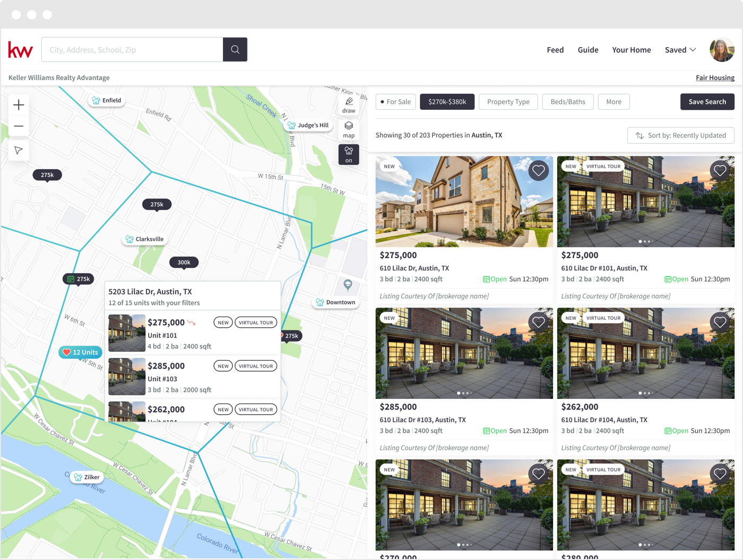This screenshot has height=560, width=743.
Task: Click the 275k pin with calendar icon
Action: 79,279
